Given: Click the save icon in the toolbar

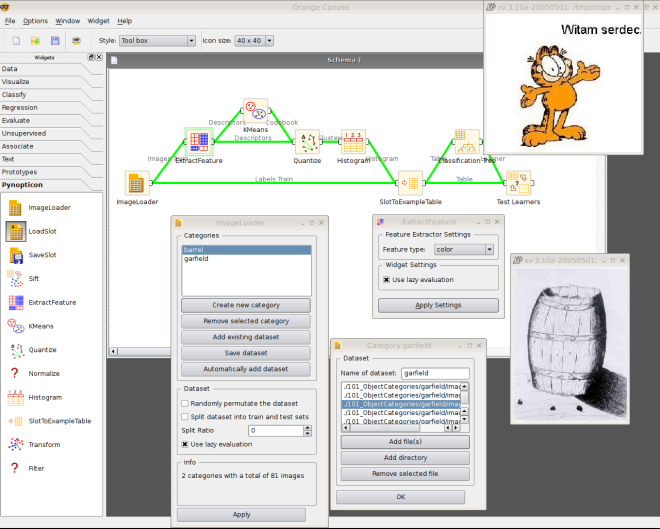Looking at the screenshot, I should [55, 40].
